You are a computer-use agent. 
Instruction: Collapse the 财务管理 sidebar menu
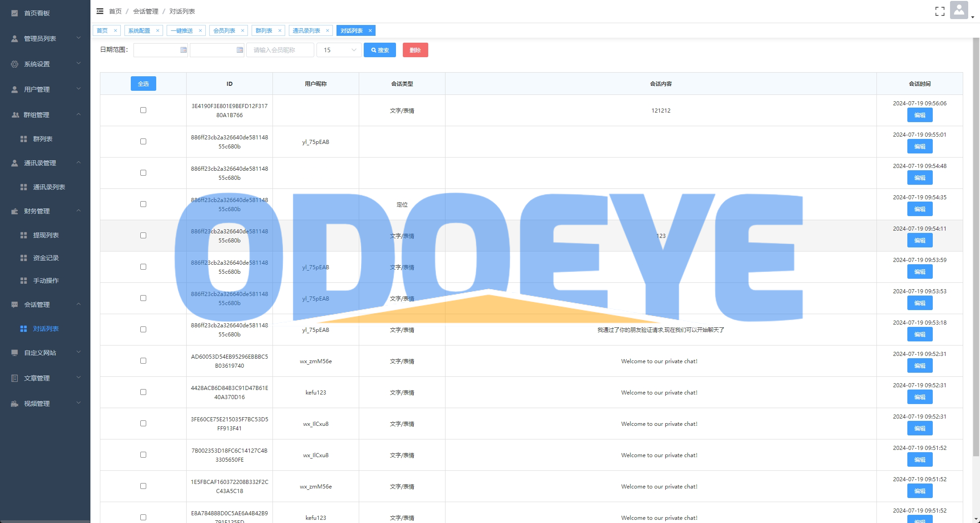pos(79,211)
